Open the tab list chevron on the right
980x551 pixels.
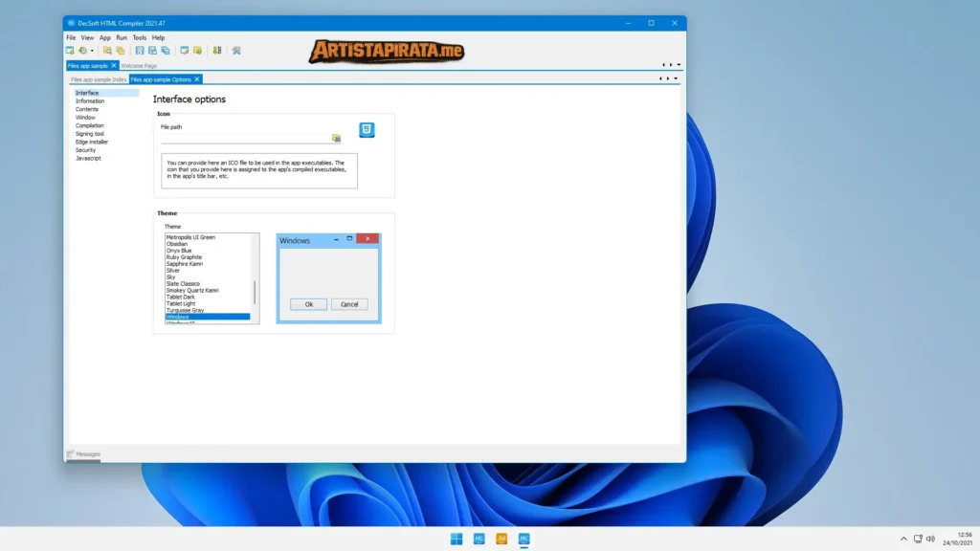click(679, 63)
